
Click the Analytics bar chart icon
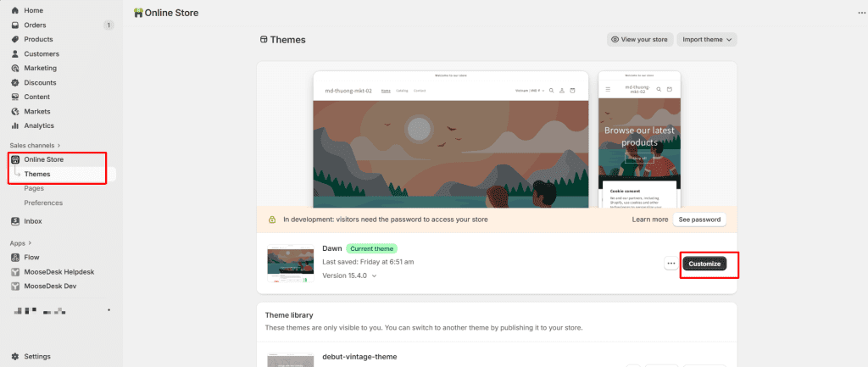pos(15,125)
